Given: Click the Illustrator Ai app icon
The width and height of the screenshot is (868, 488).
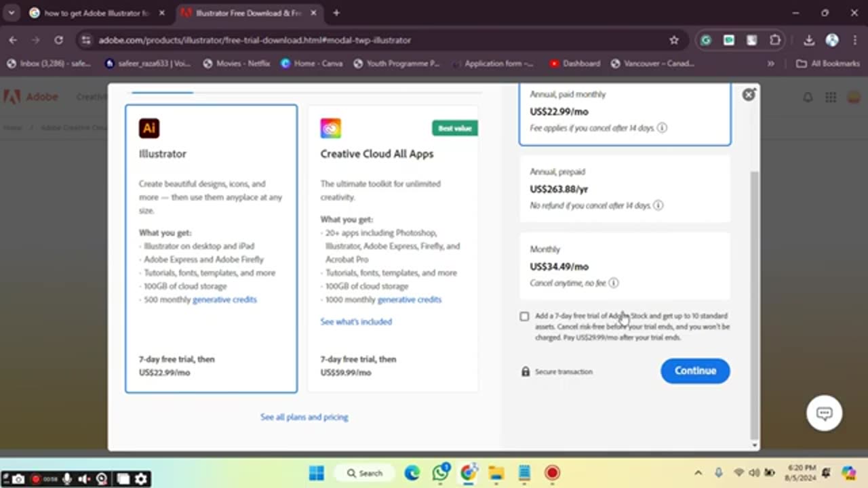Looking at the screenshot, I should (x=149, y=128).
